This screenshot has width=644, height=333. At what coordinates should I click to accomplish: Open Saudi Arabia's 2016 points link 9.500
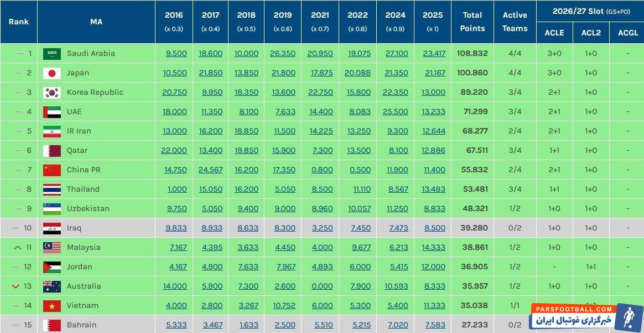pyautogui.click(x=175, y=54)
